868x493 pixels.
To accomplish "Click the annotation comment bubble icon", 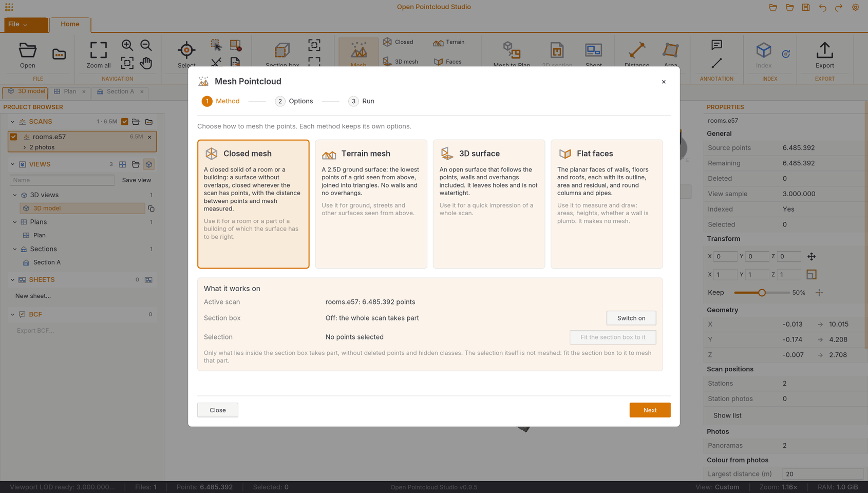I will (716, 45).
